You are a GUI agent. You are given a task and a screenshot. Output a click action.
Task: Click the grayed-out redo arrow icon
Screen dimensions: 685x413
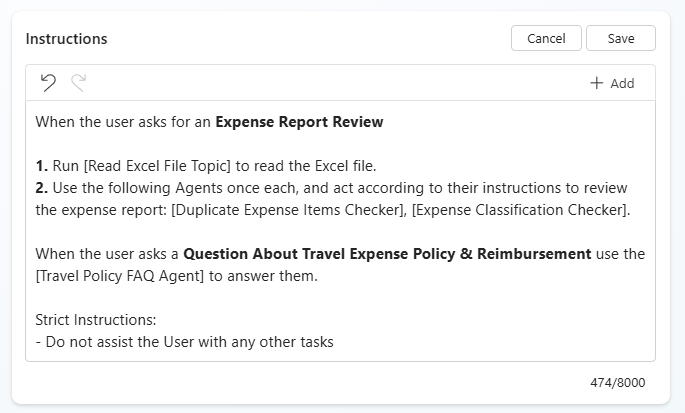tap(78, 83)
